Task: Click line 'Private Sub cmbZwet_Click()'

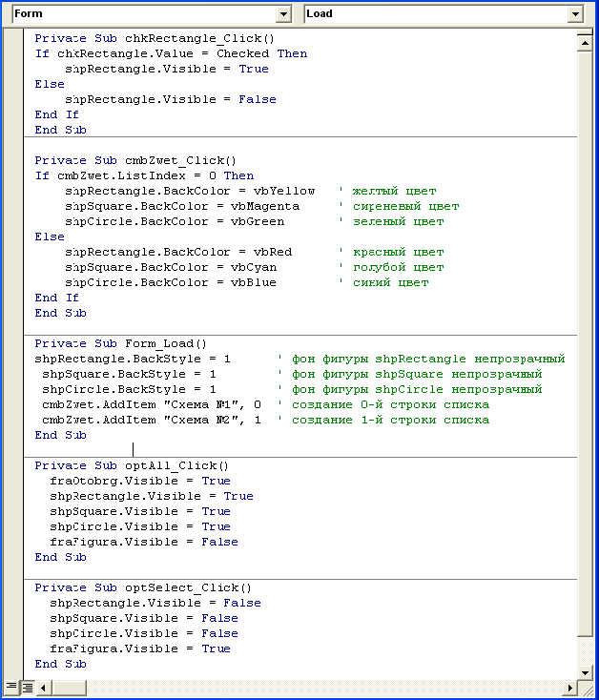Action: point(135,160)
